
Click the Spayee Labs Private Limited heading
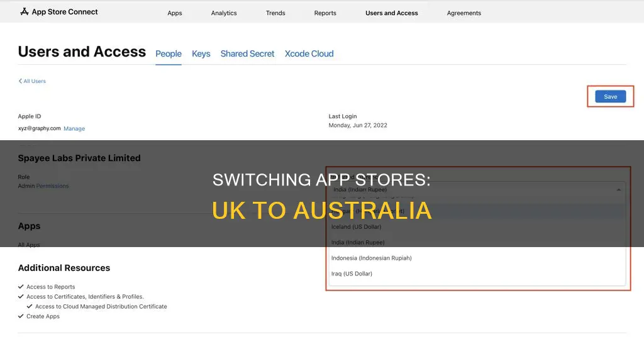point(79,158)
